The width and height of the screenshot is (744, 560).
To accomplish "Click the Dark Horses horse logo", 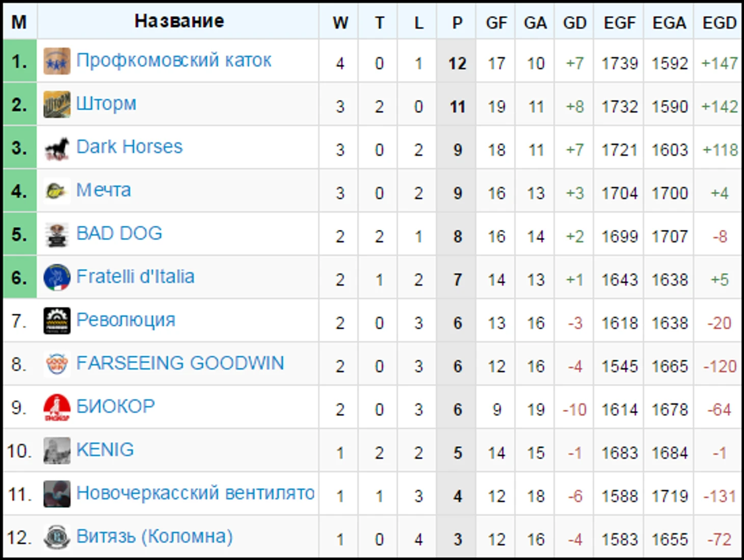I will click(x=57, y=148).
